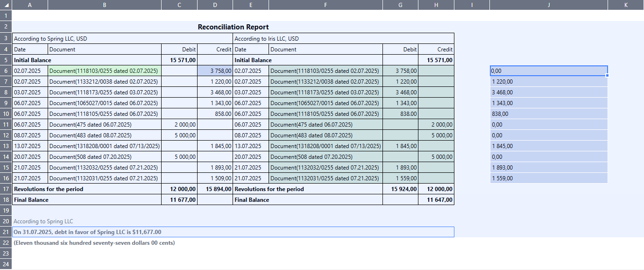
Task: Select Spring credit cell 3 758,00
Action: click(x=215, y=71)
